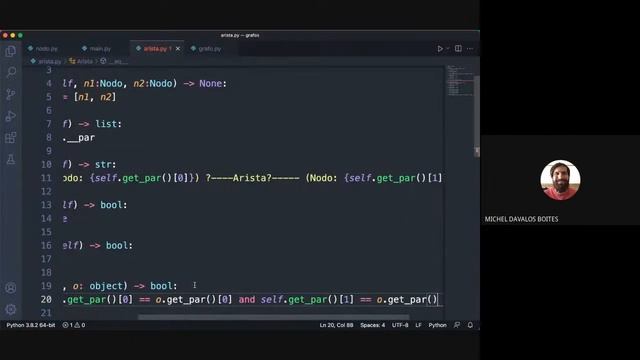
Task: Open the Accounts menu icon
Action: [x=11, y=288]
